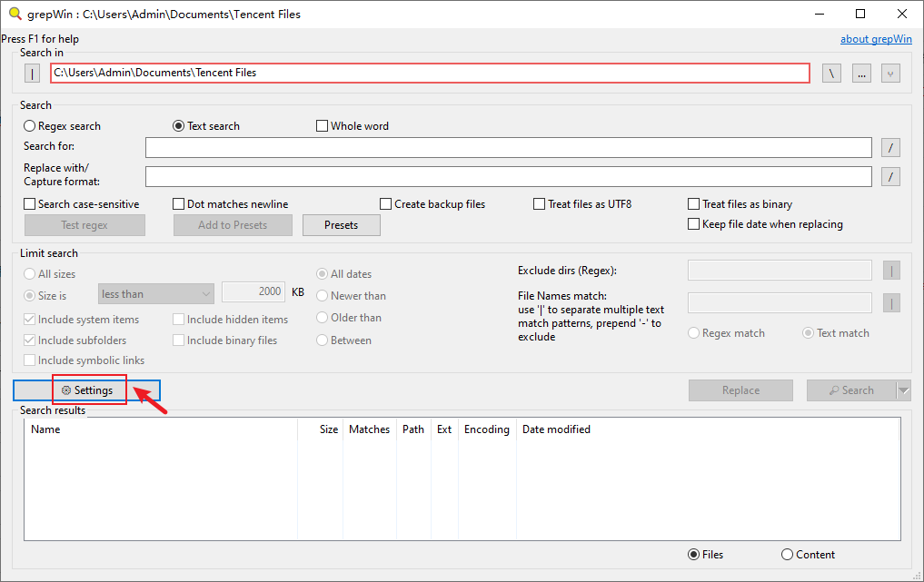Click the Search in path field
The image size is (924, 582).
coord(430,73)
